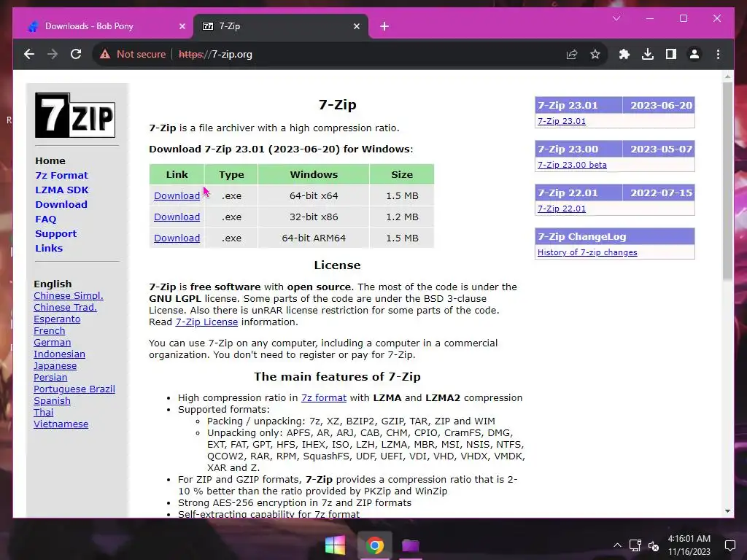Open 7-Zip 22.01 news link

coord(561,209)
